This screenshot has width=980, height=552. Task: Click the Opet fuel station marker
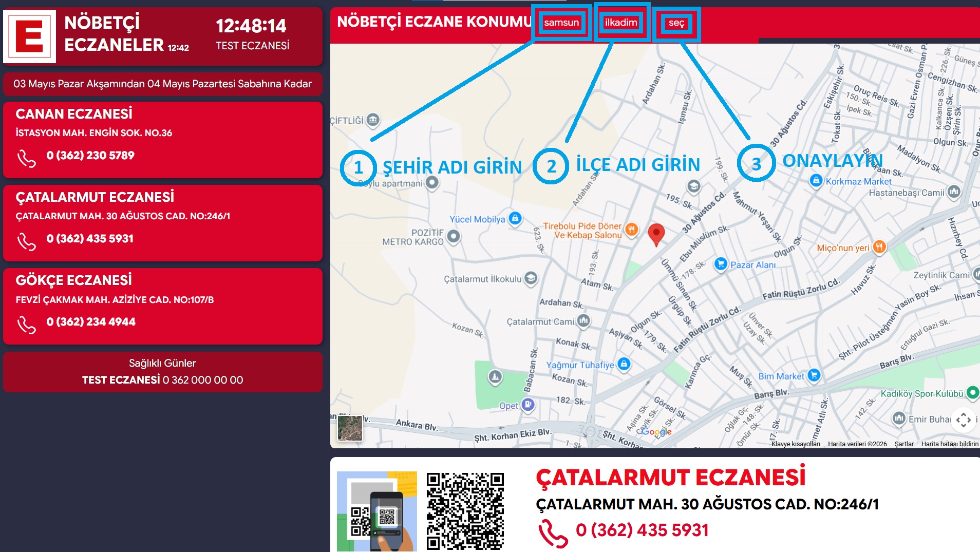pos(528,405)
